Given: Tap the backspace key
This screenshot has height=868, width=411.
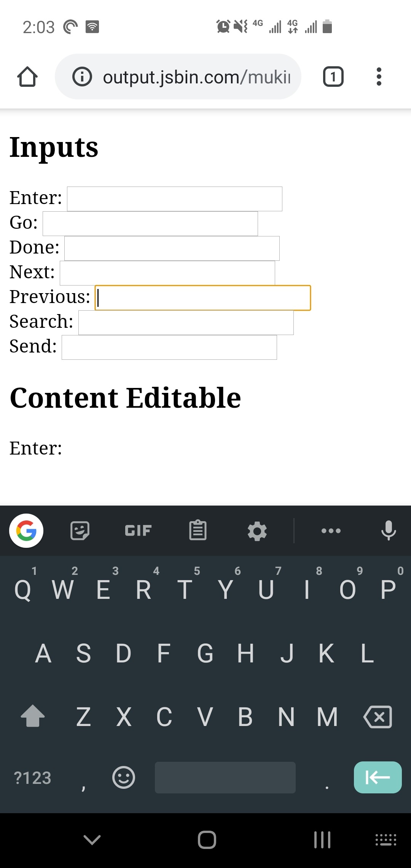Looking at the screenshot, I should [x=378, y=717].
